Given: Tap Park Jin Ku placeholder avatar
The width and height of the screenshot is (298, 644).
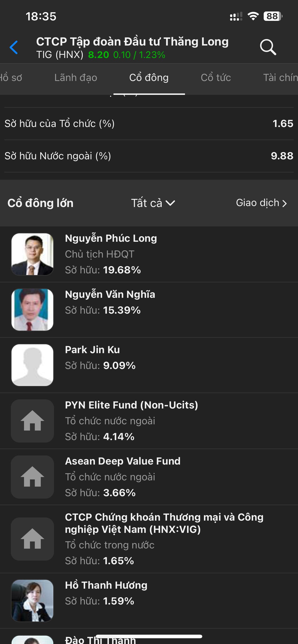Looking at the screenshot, I should click(x=32, y=365).
